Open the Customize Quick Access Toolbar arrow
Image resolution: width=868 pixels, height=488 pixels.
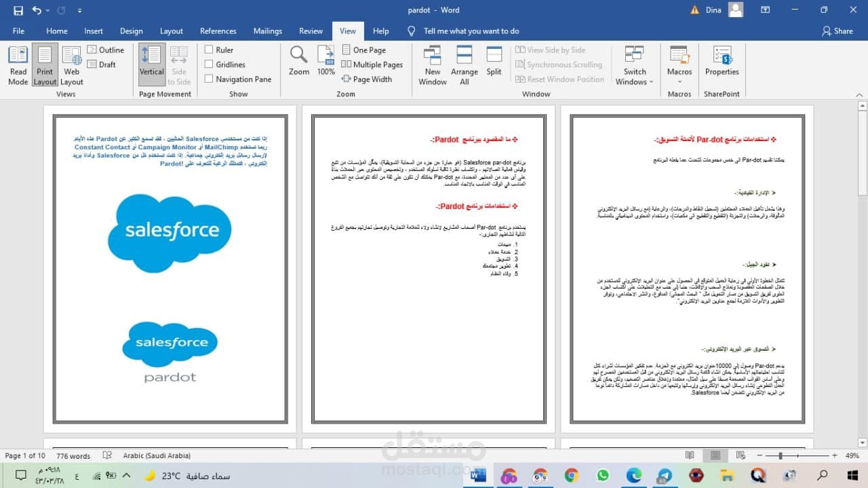(x=80, y=11)
